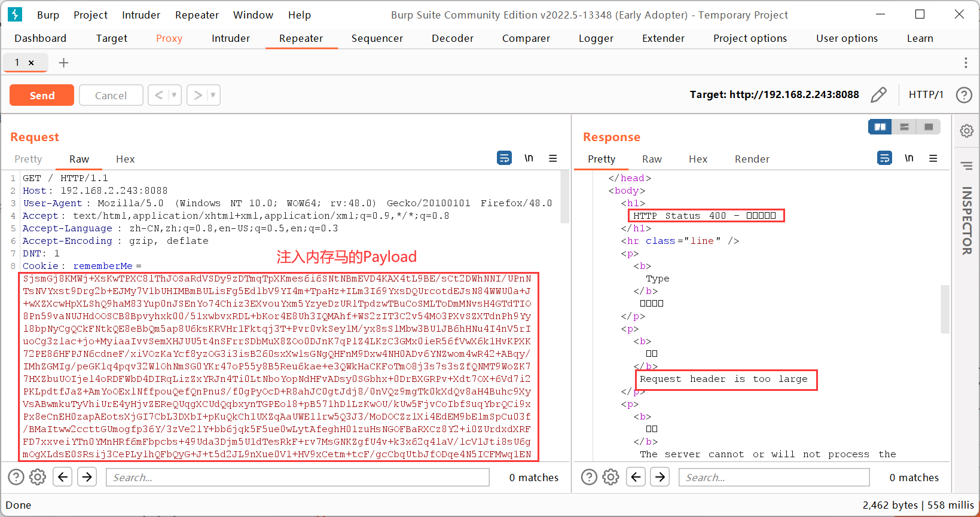The height and width of the screenshot is (517, 980).
Task: Expand the history back dropdown arrow
Action: (x=174, y=95)
